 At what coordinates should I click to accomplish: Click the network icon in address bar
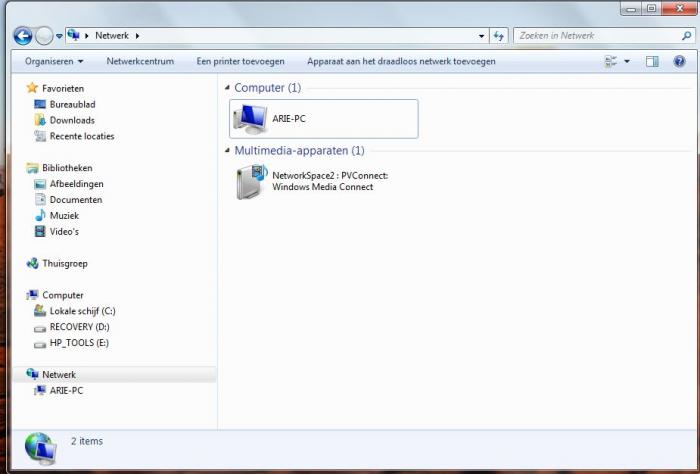point(74,35)
